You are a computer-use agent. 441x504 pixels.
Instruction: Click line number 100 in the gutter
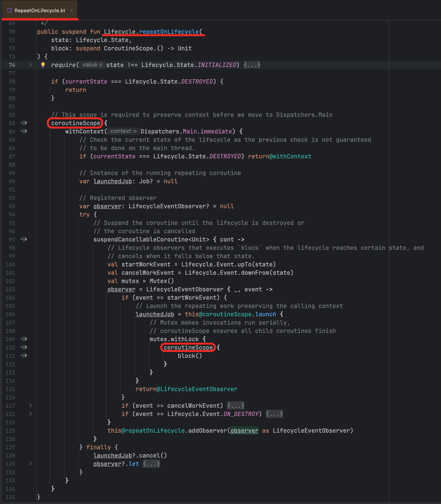click(x=10, y=264)
